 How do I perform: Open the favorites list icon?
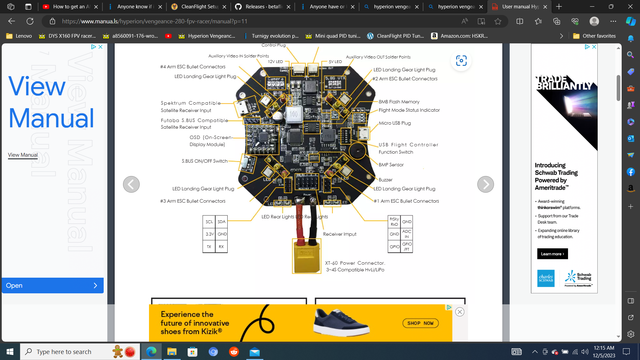tap(538, 21)
